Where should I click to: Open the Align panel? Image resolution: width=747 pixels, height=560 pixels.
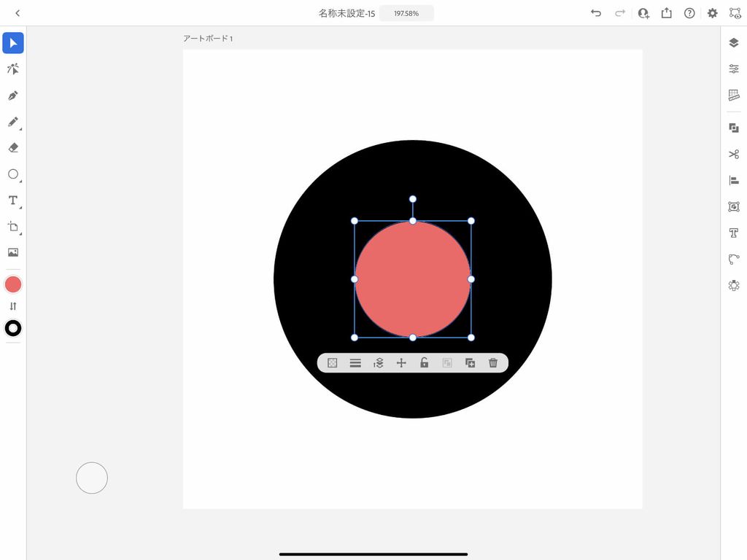(x=734, y=181)
